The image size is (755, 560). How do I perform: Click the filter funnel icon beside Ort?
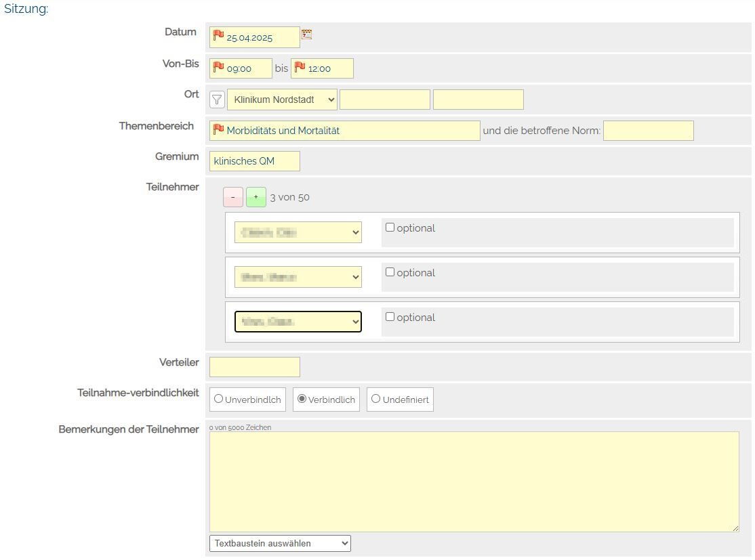(217, 100)
